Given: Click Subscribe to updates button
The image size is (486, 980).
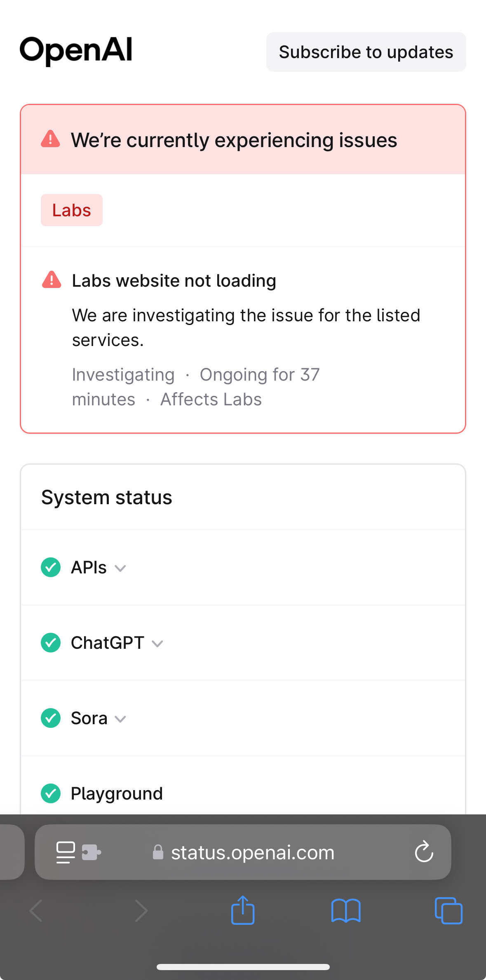Looking at the screenshot, I should click(x=366, y=52).
